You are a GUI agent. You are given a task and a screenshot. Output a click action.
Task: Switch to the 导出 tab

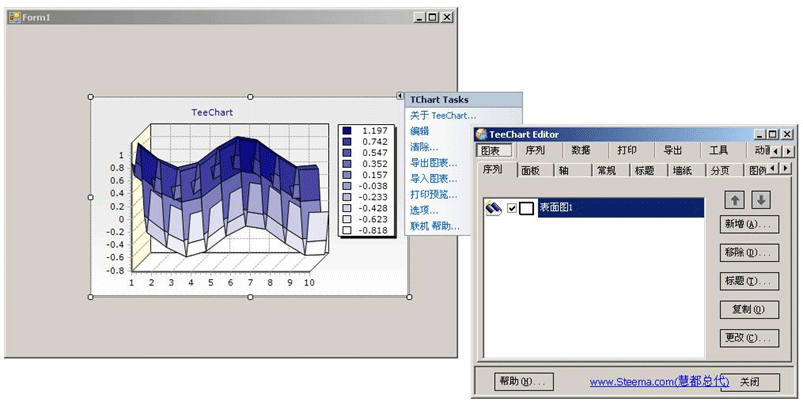[x=672, y=151]
